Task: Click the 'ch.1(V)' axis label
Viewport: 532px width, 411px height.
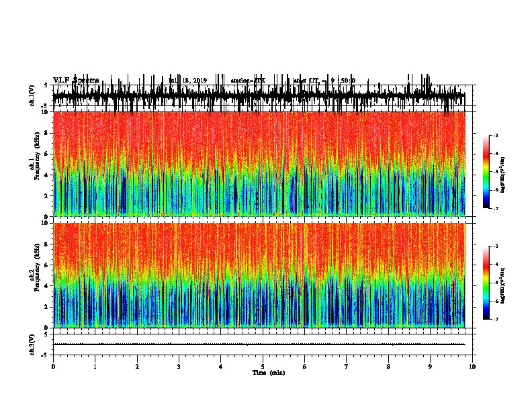Action: [x=32, y=95]
